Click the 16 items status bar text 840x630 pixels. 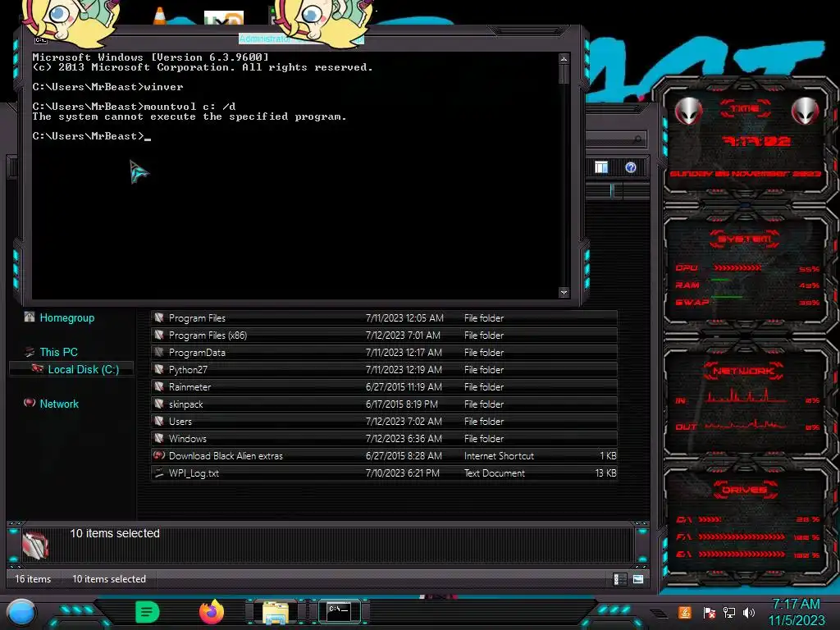tap(33, 579)
